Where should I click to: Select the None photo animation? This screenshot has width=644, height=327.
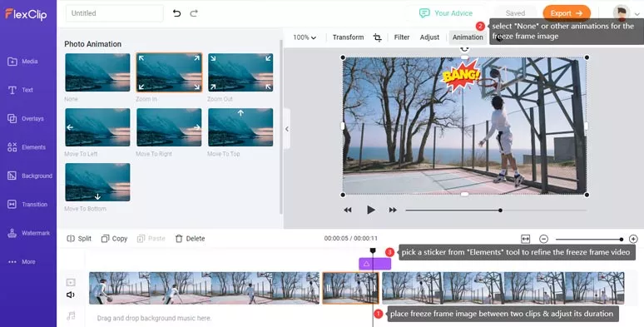coord(97,72)
